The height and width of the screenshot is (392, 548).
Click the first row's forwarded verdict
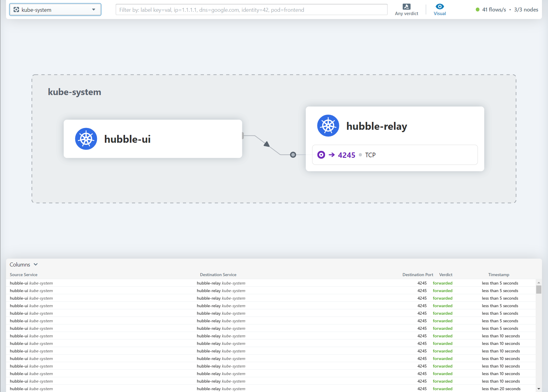pyautogui.click(x=443, y=283)
